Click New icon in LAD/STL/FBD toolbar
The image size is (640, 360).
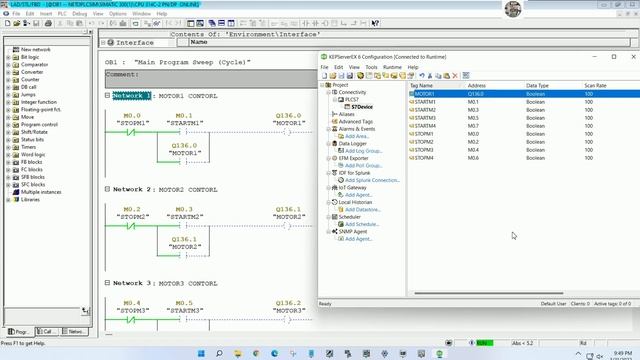[x=7, y=23]
